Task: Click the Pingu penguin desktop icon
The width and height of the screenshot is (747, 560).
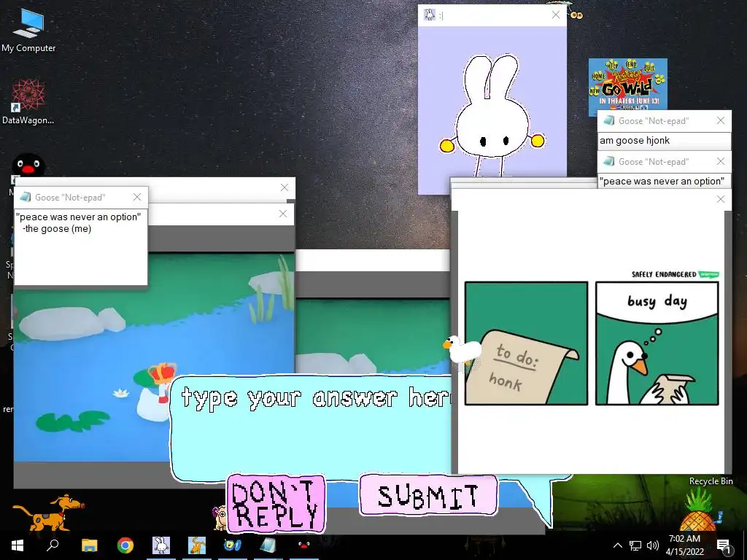Action: click(x=28, y=166)
